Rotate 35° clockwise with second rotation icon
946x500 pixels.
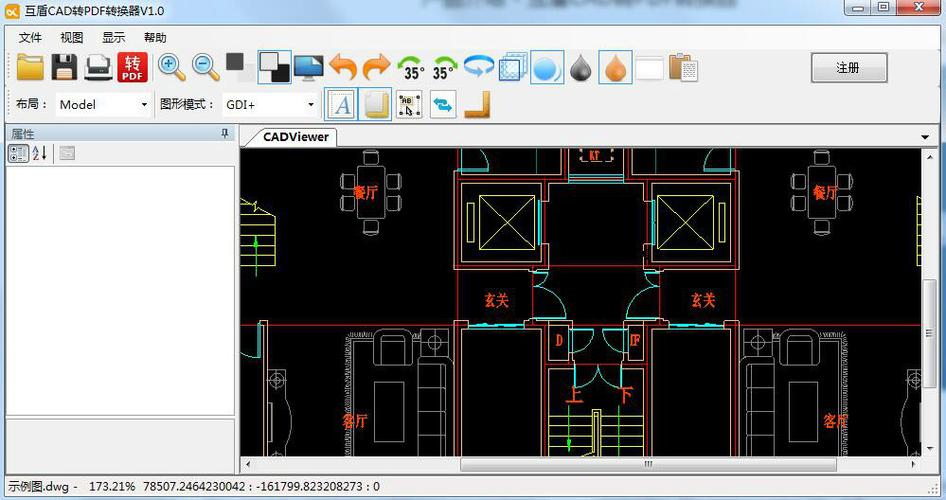[x=445, y=68]
